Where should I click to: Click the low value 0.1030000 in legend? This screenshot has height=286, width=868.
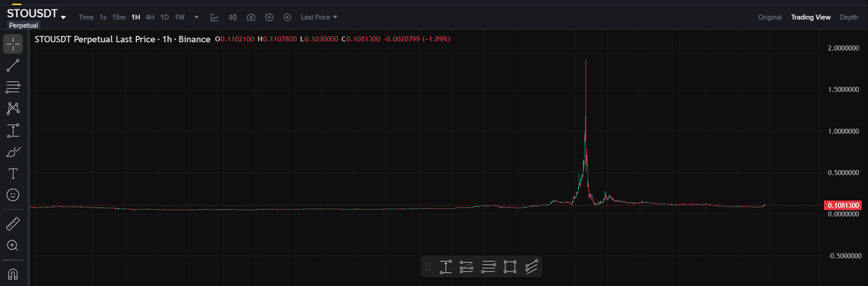click(320, 38)
